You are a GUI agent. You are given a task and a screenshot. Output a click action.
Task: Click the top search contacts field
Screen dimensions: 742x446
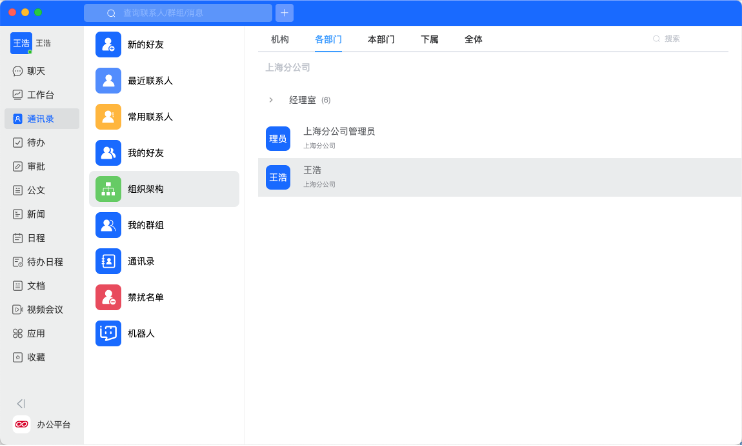[180, 13]
